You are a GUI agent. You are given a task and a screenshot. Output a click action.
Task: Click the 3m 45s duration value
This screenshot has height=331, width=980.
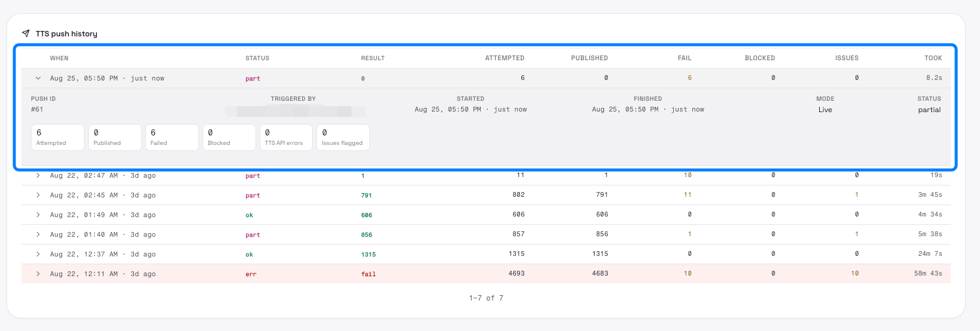930,195
